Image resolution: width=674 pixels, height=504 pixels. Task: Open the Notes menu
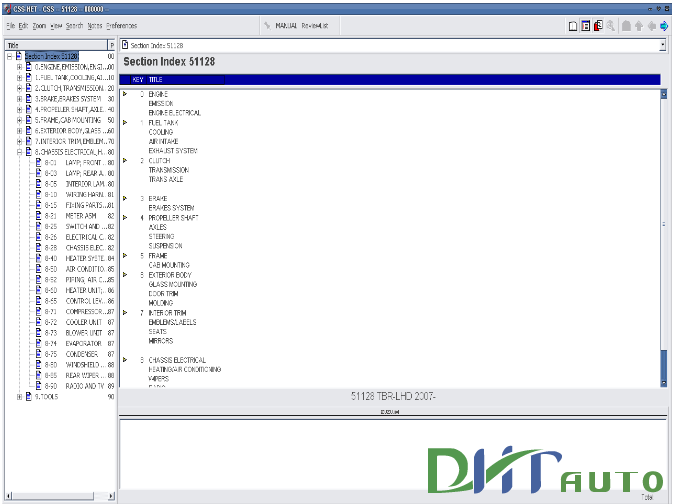click(95, 26)
